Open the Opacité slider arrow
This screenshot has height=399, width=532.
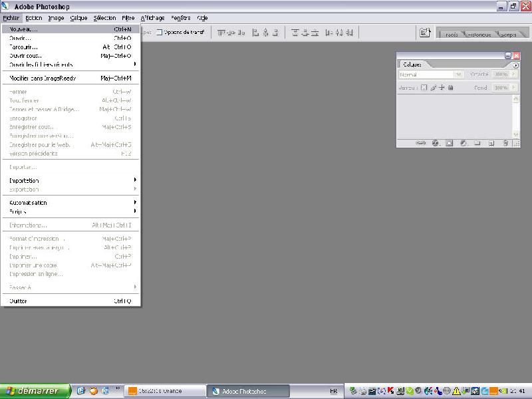point(513,74)
